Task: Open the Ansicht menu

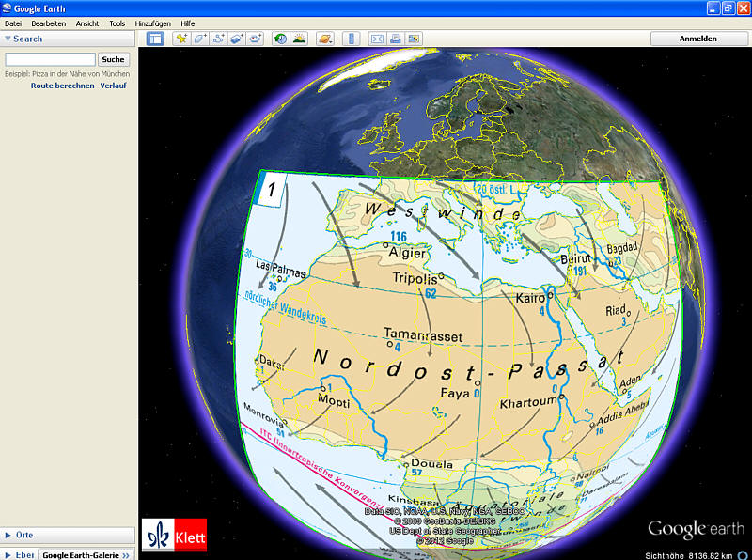Action: pos(86,23)
